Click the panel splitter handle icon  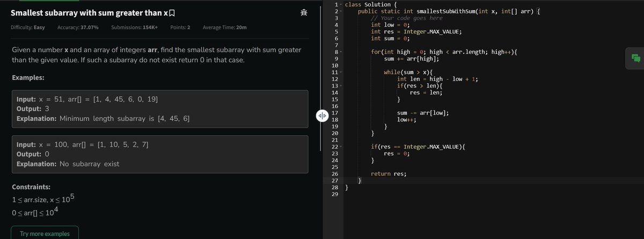pos(322,116)
